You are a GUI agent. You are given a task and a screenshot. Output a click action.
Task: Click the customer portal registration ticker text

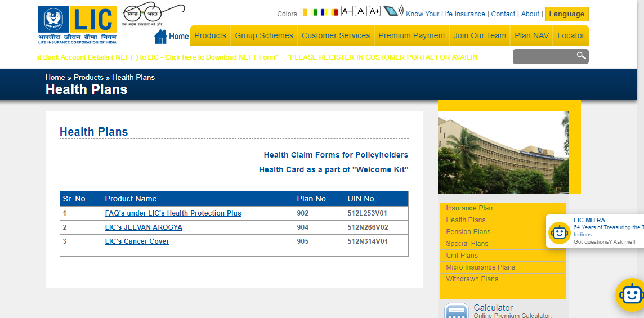(x=382, y=57)
